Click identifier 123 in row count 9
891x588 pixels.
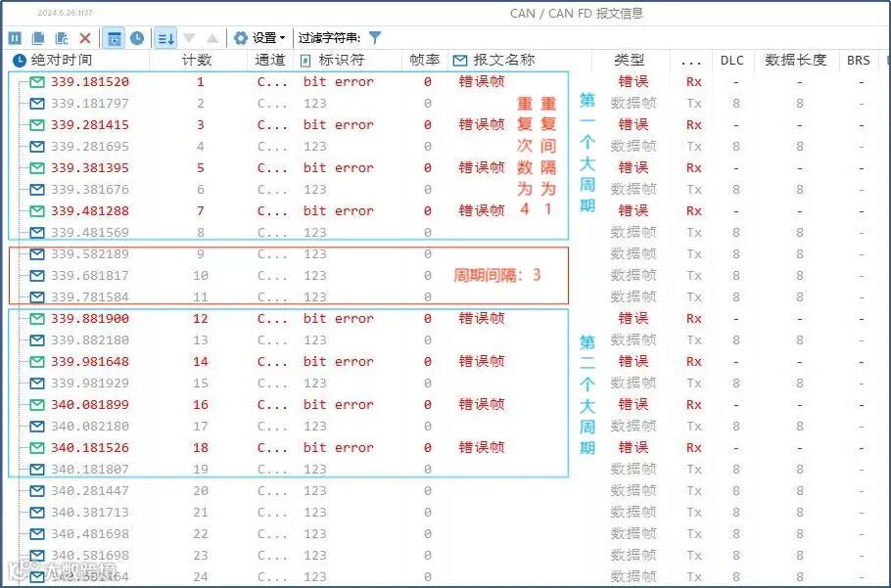[315, 254]
